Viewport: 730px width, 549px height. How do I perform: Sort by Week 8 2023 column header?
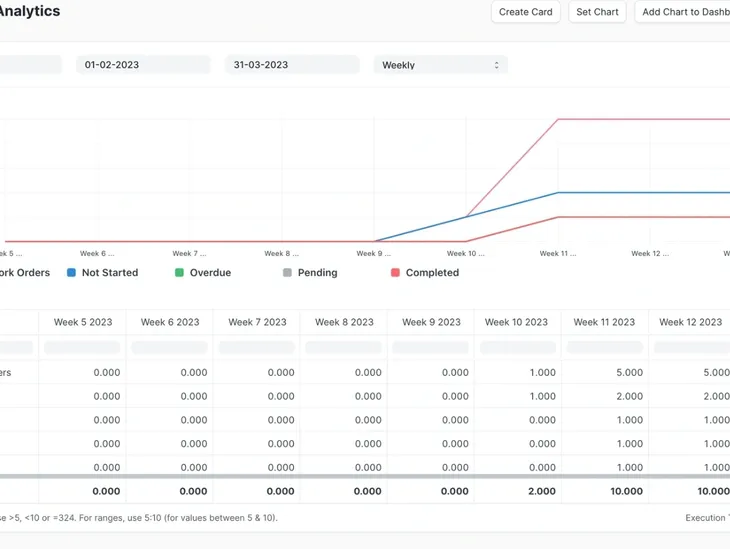344,322
